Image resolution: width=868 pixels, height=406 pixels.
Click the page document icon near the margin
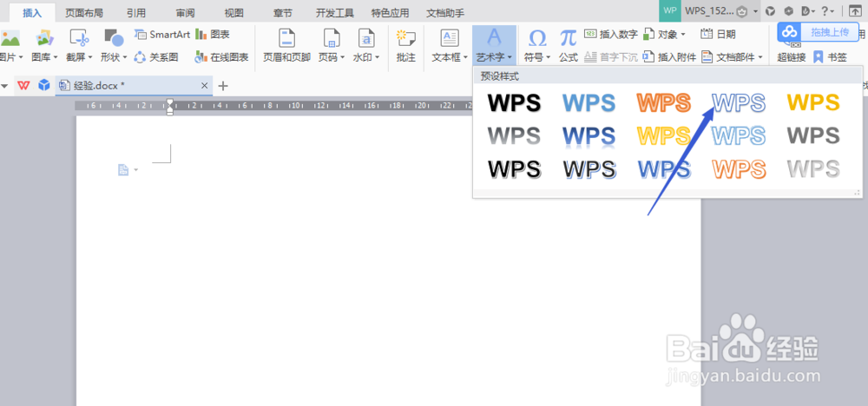click(x=123, y=170)
